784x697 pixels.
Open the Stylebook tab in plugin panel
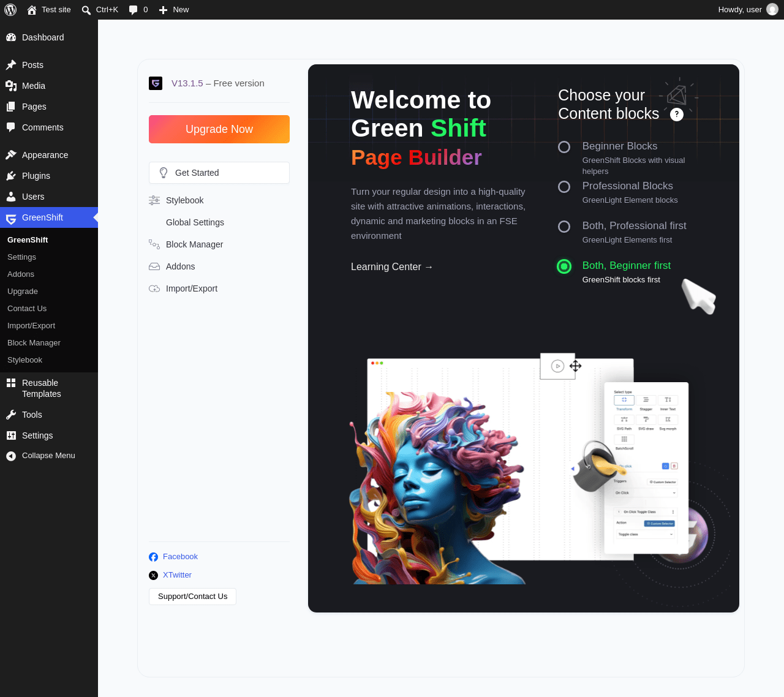pyautogui.click(x=185, y=200)
